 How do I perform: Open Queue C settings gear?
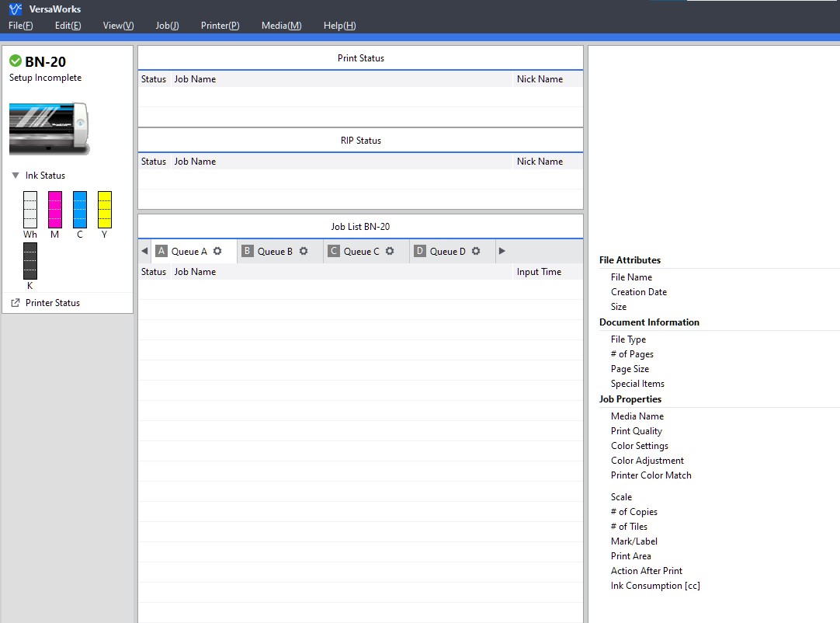390,251
